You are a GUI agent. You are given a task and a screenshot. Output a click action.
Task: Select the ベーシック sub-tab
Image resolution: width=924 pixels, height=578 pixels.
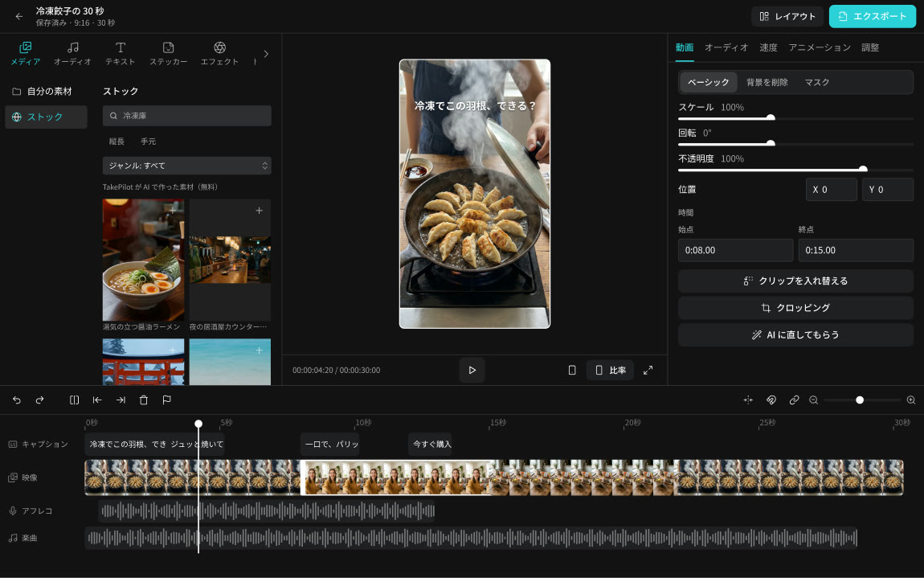(709, 83)
